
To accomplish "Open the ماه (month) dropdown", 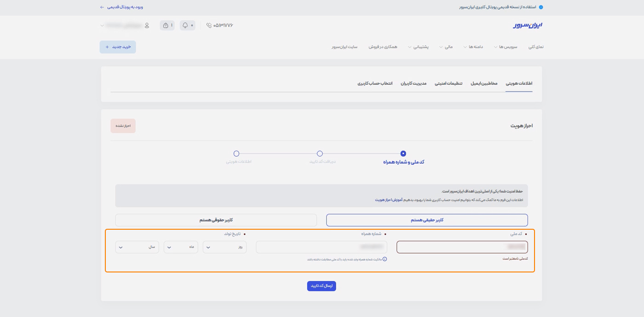I will (x=181, y=247).
